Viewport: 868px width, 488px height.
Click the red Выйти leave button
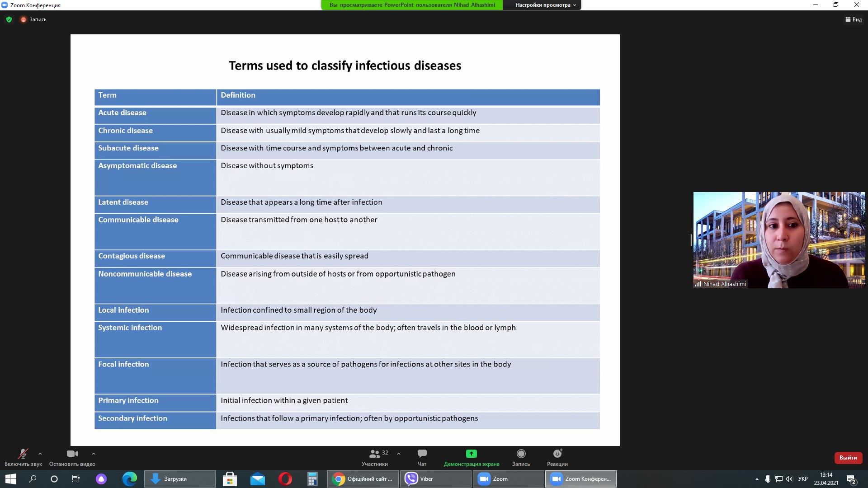click(848, 458)
